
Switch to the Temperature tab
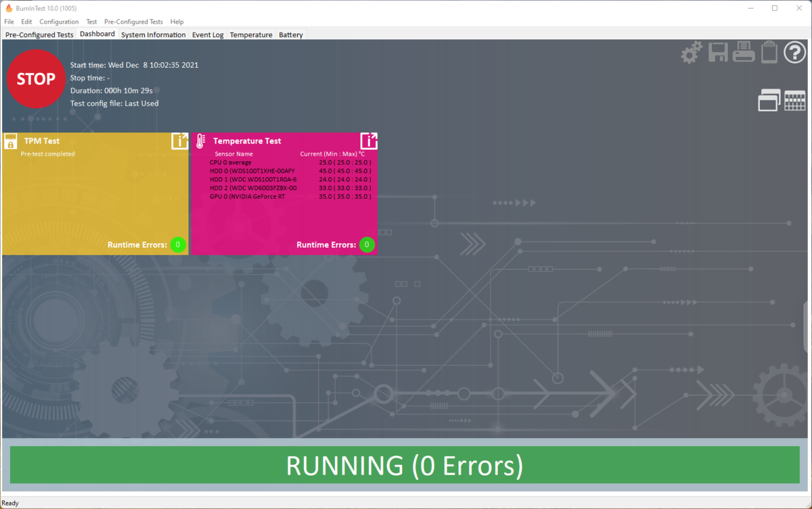(x=251, y=35)
